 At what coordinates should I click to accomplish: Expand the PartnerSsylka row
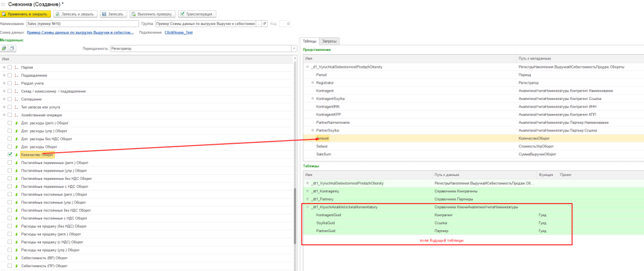pos(313,130)
